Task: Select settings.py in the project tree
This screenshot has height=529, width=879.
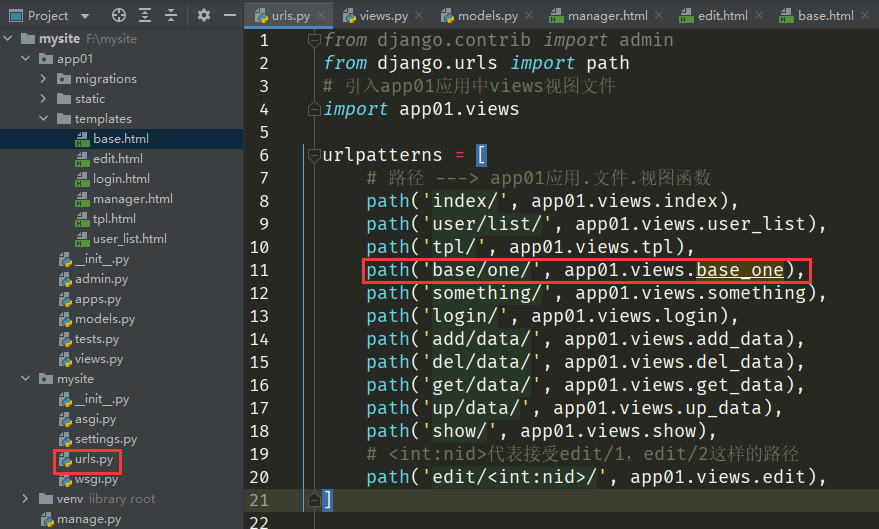Action: (x=105, y=439)
